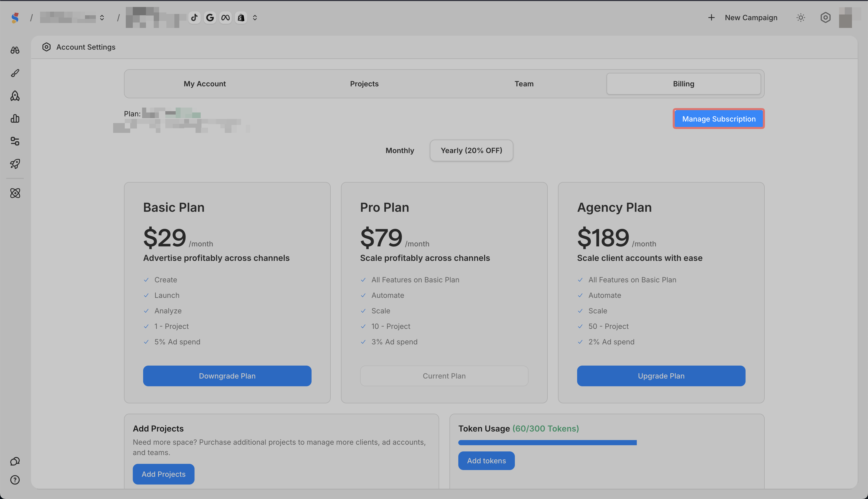The image size is (868, 499).
Task: Expand the project switcher chevron near Shopify
Action: pos(255,18)
